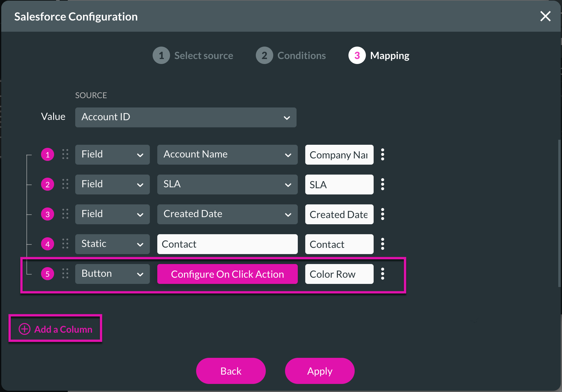This screenshot has width=562, height=392.
Task: Open row 3 Field type dropdown
Action: click(x=112, y=214)
